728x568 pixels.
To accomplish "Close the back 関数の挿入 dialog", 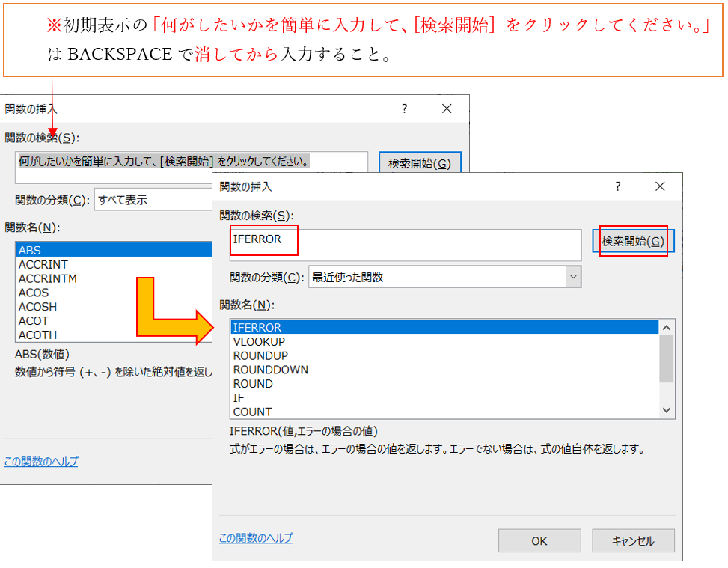I will [447, 109].
